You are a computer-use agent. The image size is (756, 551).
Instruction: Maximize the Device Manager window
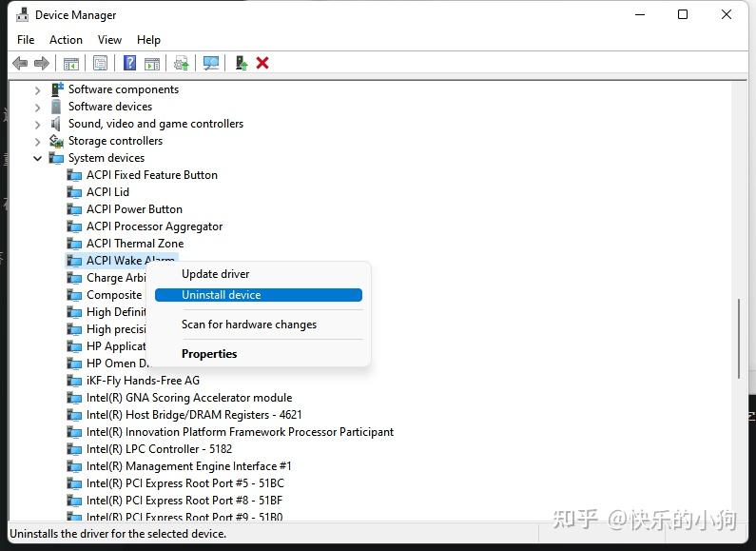coord(683,14)
